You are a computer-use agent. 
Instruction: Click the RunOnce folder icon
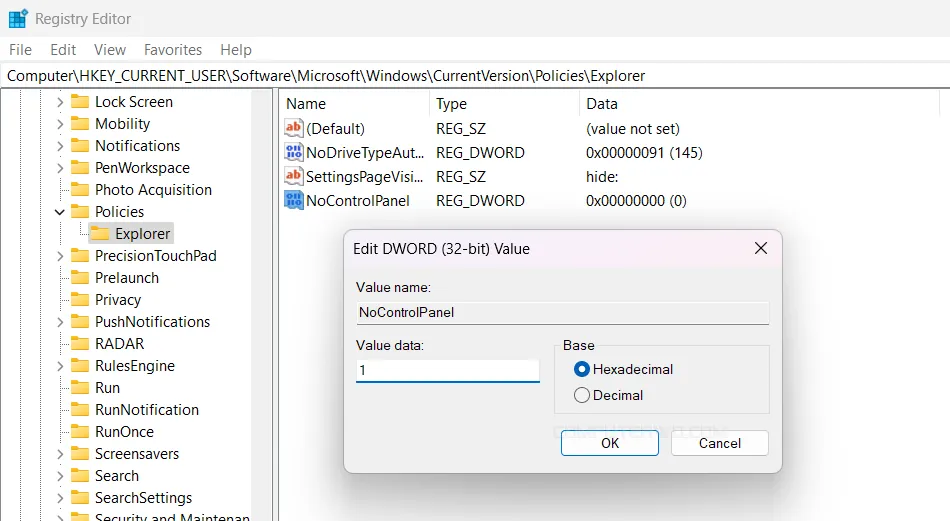click(80, 431)
